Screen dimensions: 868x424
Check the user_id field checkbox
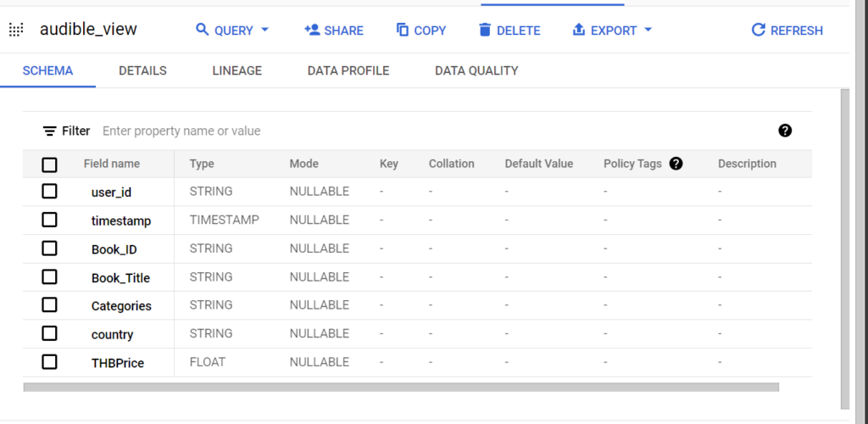pos(49,192)
